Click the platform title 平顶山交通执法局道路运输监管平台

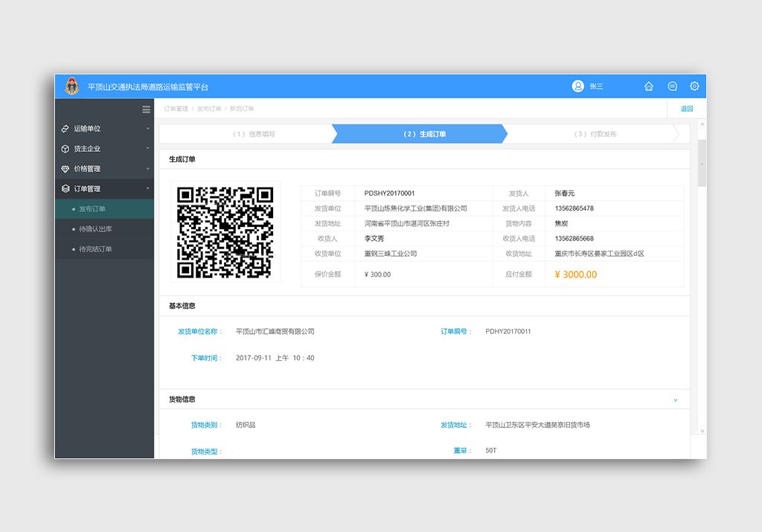point(148,87)
